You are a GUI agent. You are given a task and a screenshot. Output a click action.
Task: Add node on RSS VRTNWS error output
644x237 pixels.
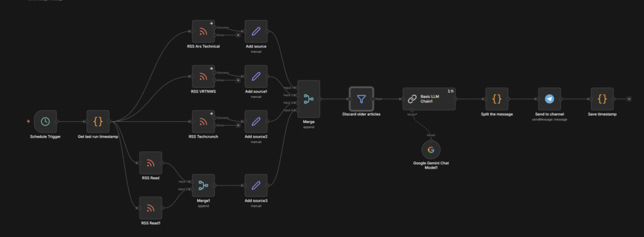click(238, 80)
